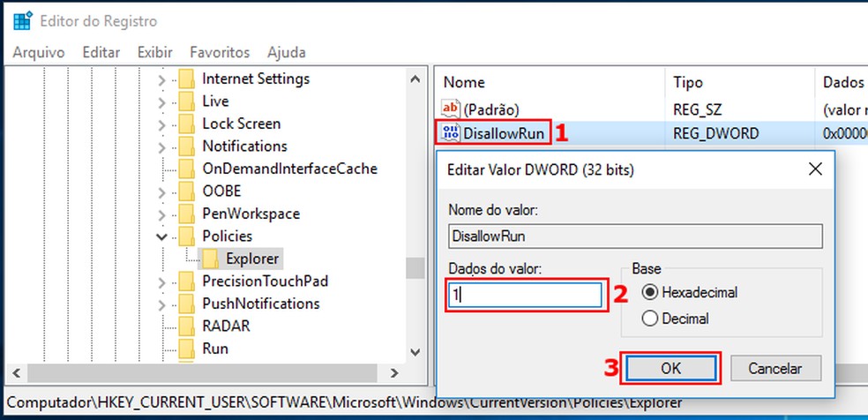This screenshot has height=420, width=868.
Task: Open the Arquivo menu
Action: (39, 52)
